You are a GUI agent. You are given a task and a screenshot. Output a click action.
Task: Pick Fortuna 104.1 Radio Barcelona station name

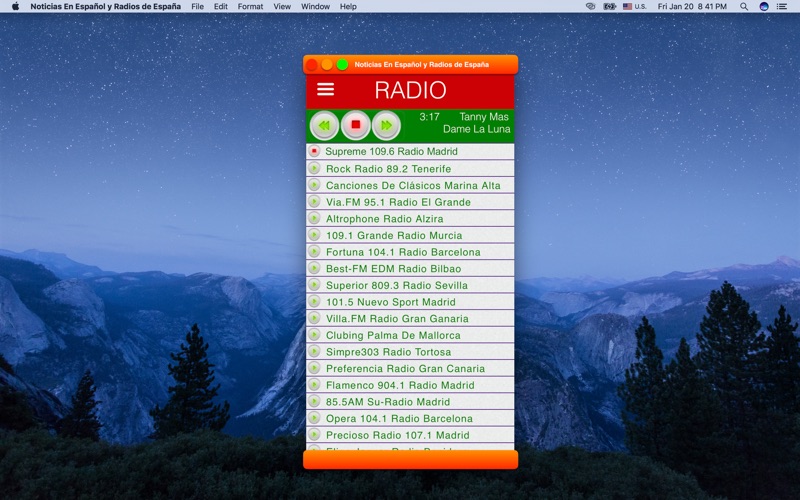point(403,252)
